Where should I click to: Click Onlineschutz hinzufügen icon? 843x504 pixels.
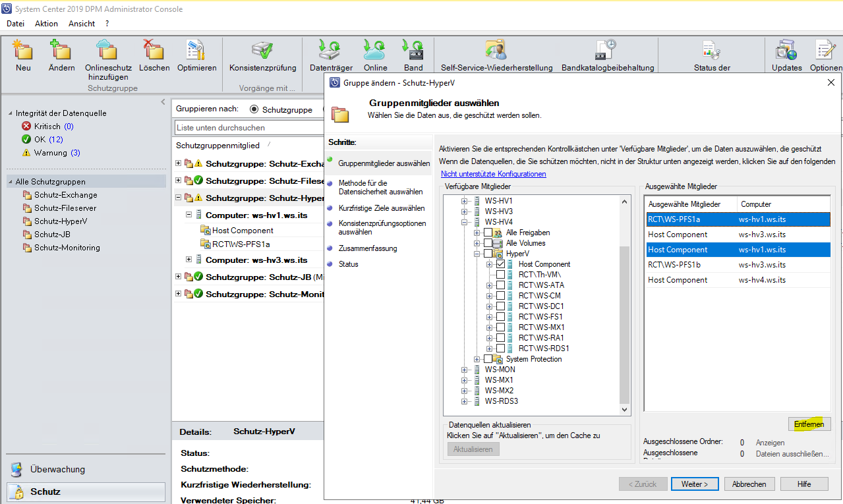pyautogui.click(x=108, y=51)
